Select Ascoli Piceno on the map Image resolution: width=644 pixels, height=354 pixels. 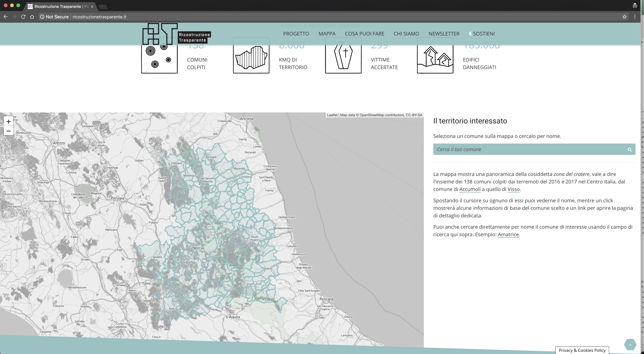255,238
